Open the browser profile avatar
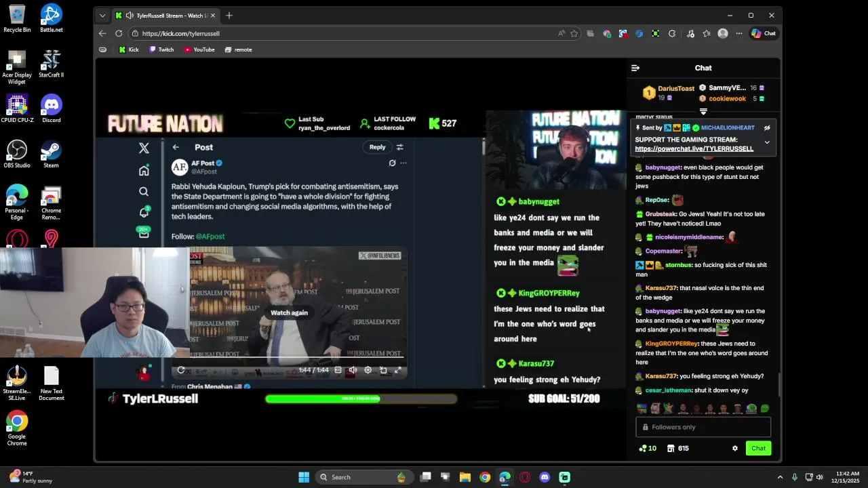This screenshot has height=488, width=868. pyautogui.click(x=723, y=33)
